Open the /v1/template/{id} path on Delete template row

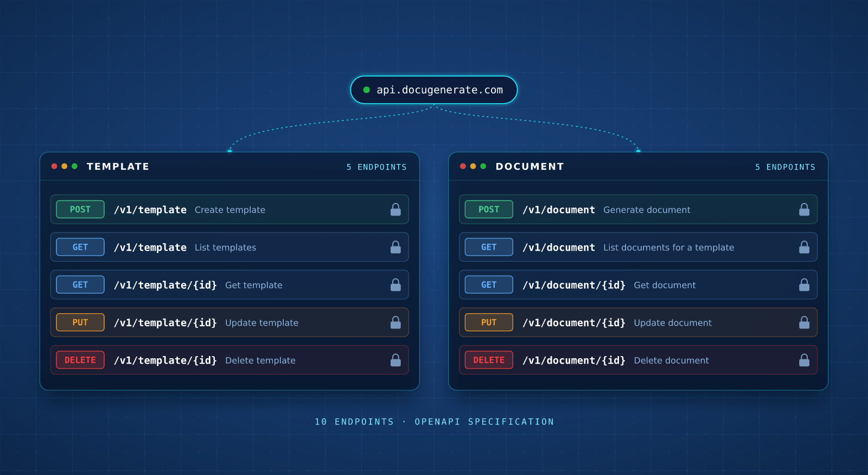click(x=165, y=360)
